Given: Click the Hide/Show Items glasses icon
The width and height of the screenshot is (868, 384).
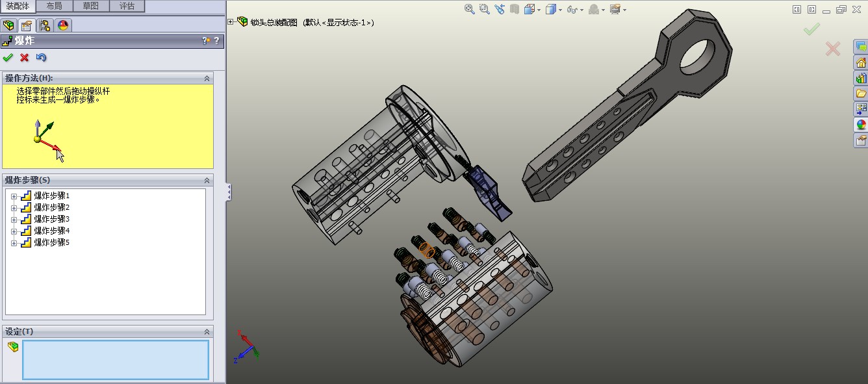Looking at the screenshot, I should pos(572,9).
